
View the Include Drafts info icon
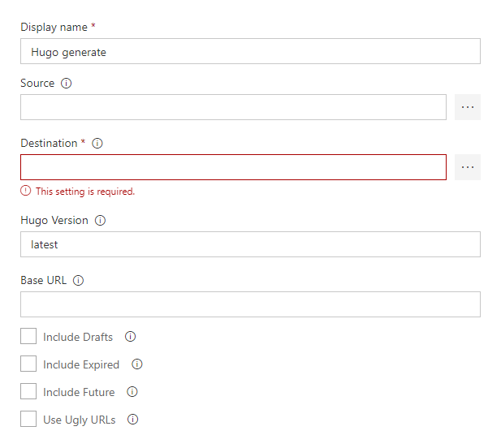click(x=131, y=337)
